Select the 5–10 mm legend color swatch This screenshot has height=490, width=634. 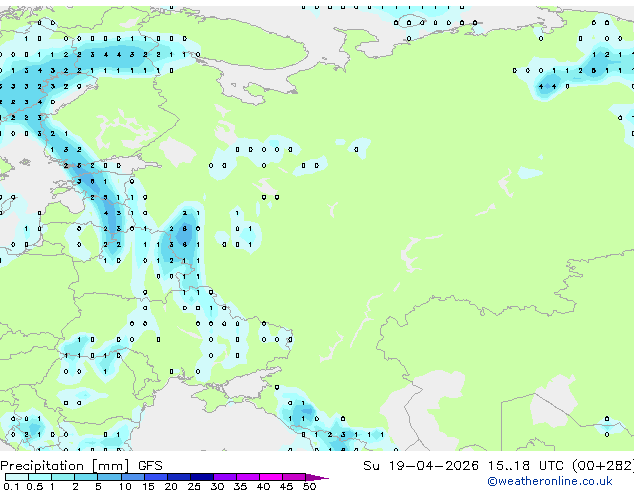(x=109, y=477)
